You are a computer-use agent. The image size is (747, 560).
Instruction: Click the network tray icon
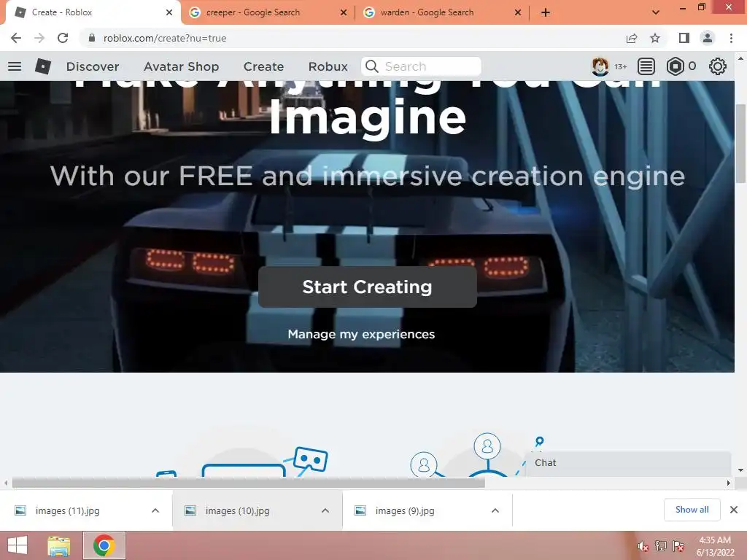click(661, 546)
